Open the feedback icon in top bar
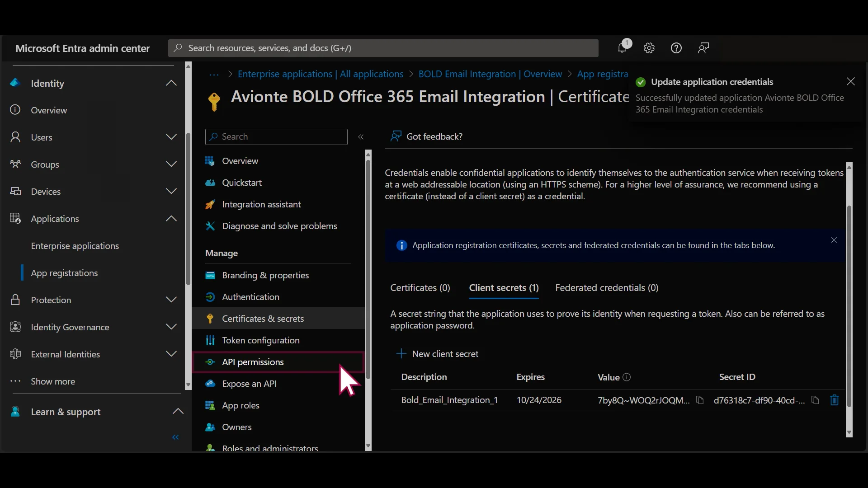This screenshot has height=488, width=868. coord(703,48)
